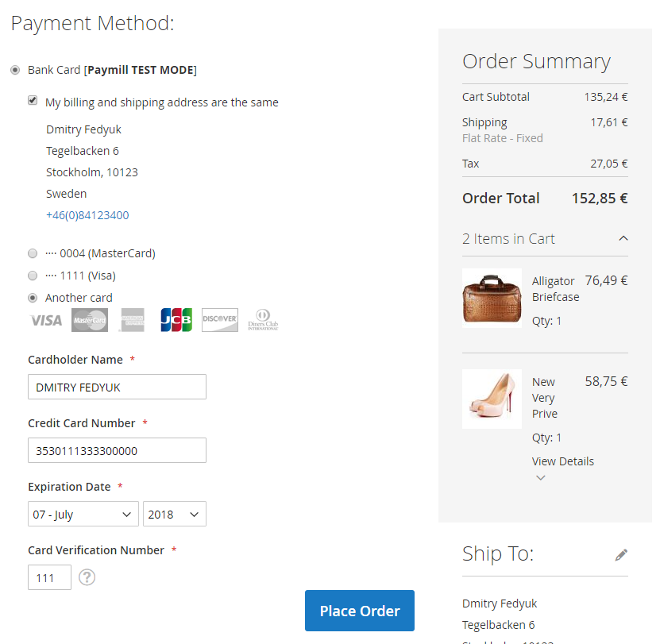Viewport: 660px width, 644px height.
Task: Open the expiration month dropdown
Action: click(x=83, y=515)
